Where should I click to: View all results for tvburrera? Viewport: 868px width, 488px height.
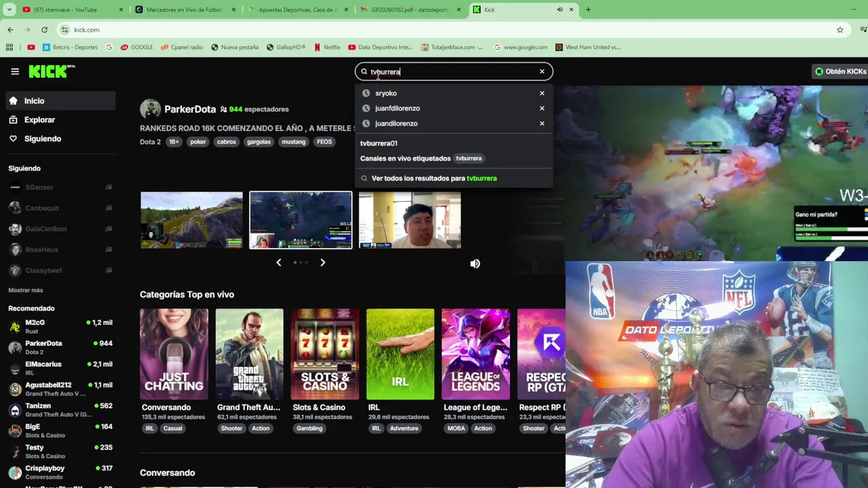pos(434,178)
